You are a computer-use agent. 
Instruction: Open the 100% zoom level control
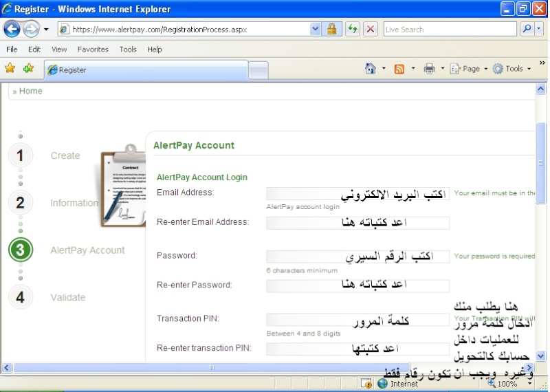(508, 384)
